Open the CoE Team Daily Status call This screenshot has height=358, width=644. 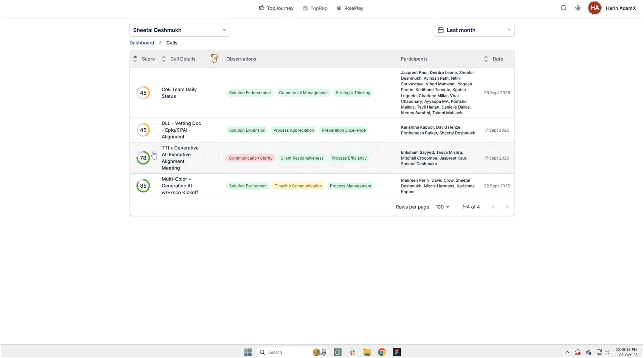tap(179, 93)
